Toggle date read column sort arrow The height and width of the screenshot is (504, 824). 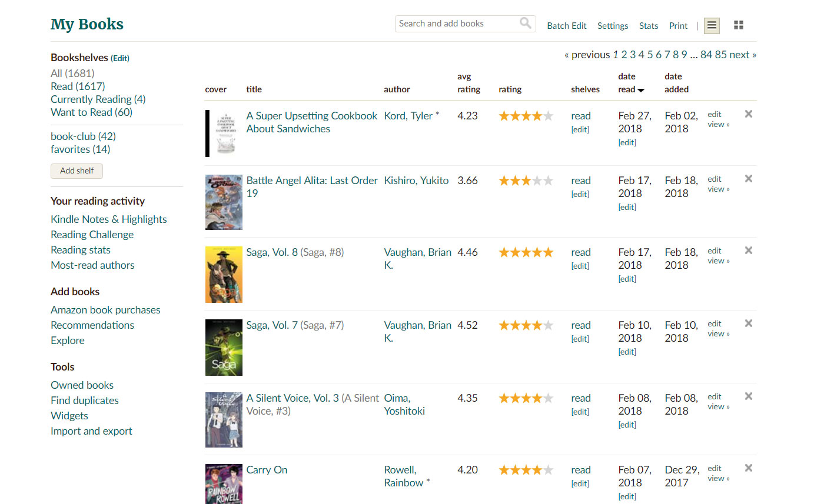[640, 90]
